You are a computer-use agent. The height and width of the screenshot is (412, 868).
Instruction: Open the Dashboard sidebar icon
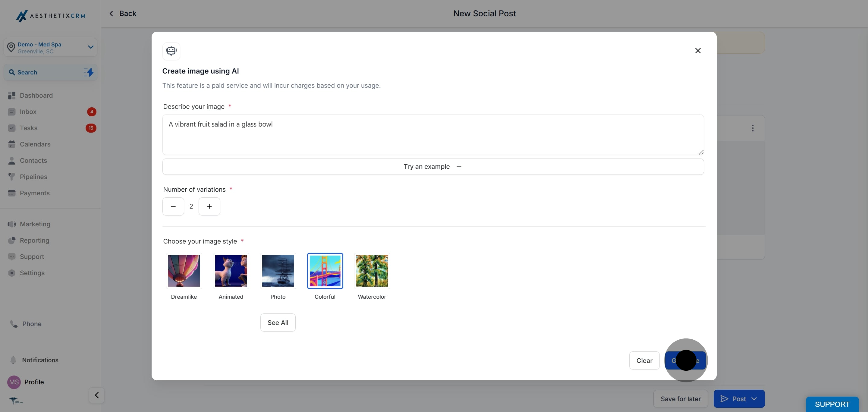pos(12,95)
